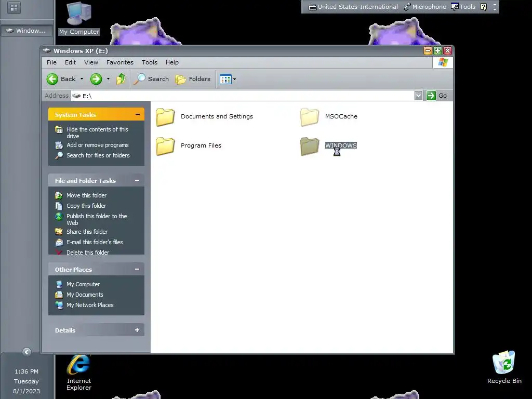This screenshot has width=532, height=399.
Task: Click the taskbar clock 1:36 PM
Action: click(x=26, y=371)
